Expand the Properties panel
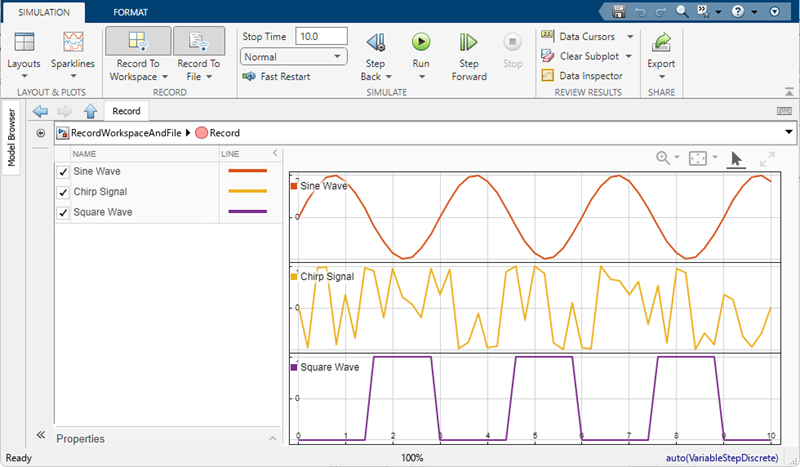This screenshot has width=800, height=467. (x=272, y=438)
